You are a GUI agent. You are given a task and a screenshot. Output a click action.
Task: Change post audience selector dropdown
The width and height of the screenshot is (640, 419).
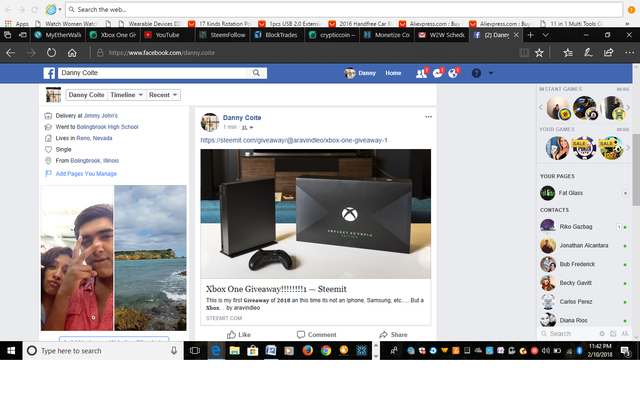pos(248,127)
